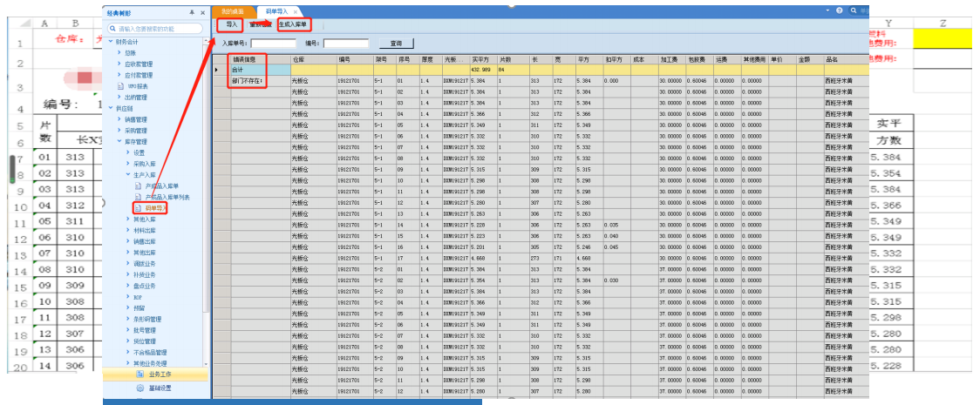
Task: Close the 经典树形 side panel
Action: tap(202, 14)
